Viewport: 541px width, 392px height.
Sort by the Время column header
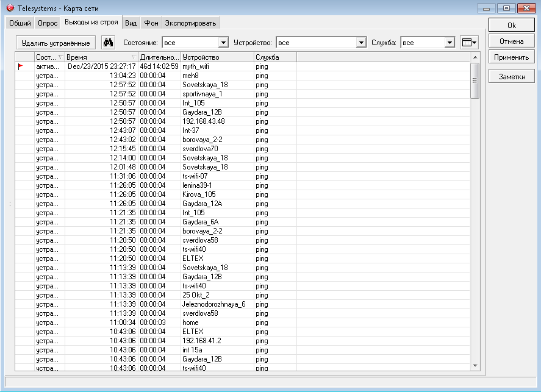point(101,57)
